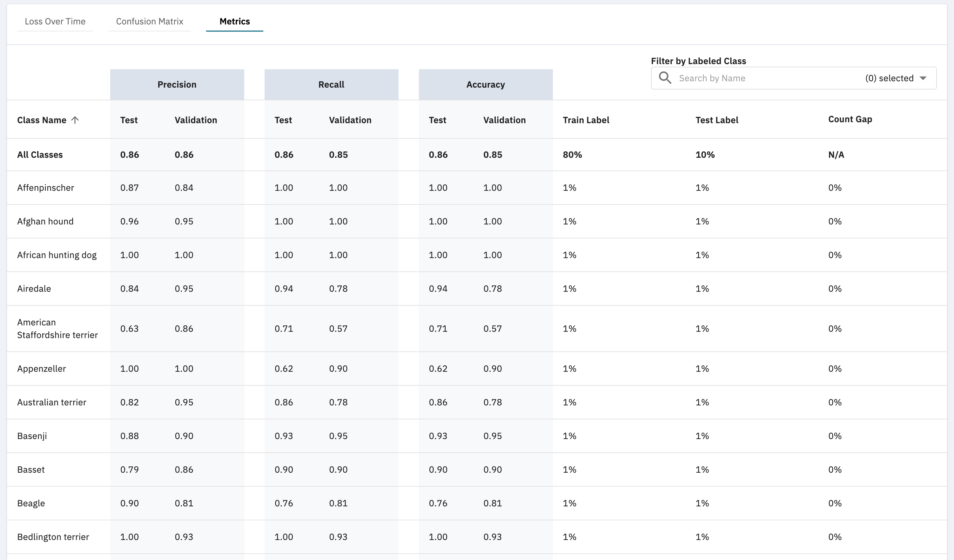The width and height of the screenshot is (954, 560).
Task: Click Validation header under Precision
Action: click(196, 120)
